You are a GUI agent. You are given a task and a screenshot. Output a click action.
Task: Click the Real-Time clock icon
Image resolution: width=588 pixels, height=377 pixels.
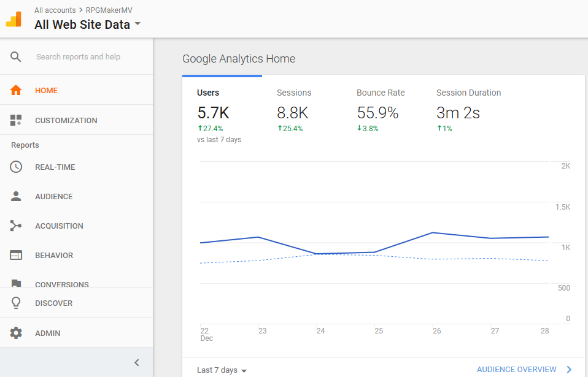point(16,167)
